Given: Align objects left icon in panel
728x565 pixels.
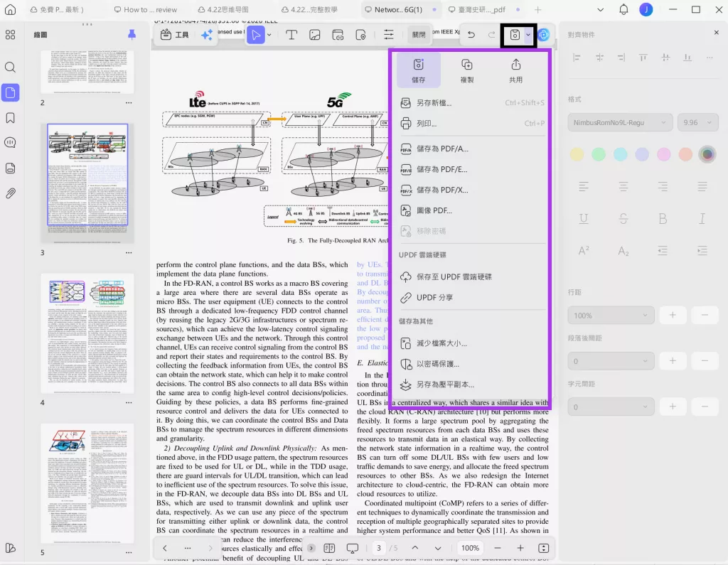Looking at the screenshot, I should pyautogui.click(x=577, y=58).
